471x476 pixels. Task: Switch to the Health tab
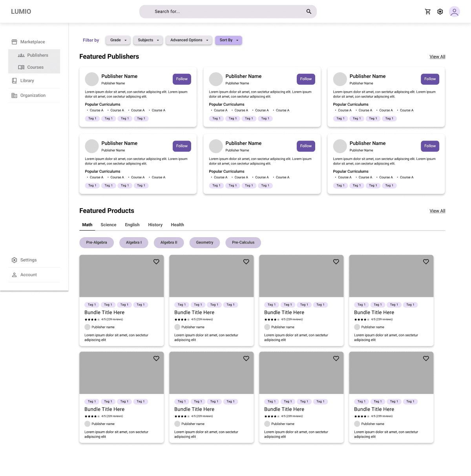point(177,225)
